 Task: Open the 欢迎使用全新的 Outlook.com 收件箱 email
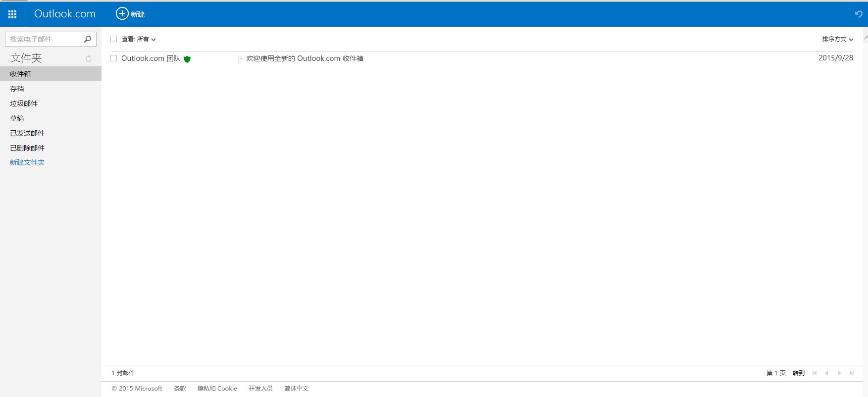tap(305, 58)
